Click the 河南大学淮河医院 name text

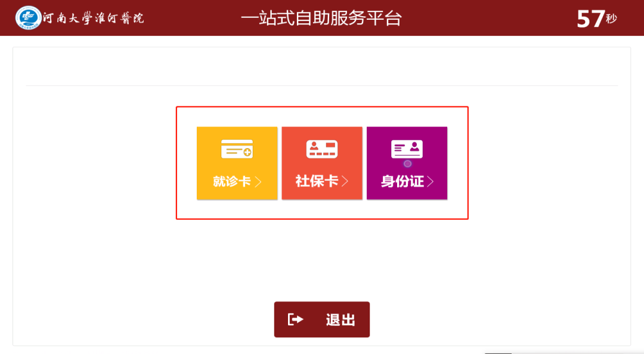click(93, 18)
